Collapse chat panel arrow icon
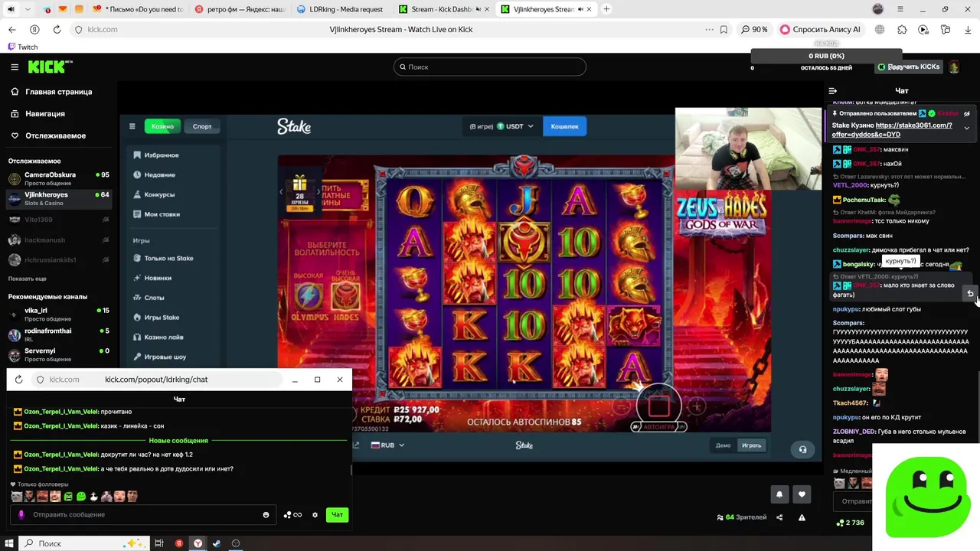This screenshot has height=551, width=980. click(833, 90)
